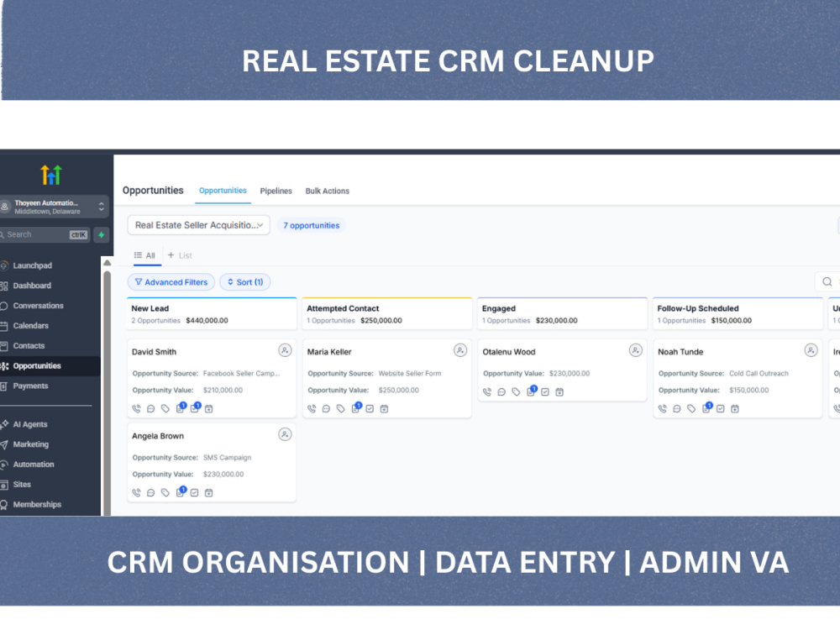This screenshot has height=630, width=840.
Task: Open the Advanced Filters panel
Action: click(x=171, y=282)
